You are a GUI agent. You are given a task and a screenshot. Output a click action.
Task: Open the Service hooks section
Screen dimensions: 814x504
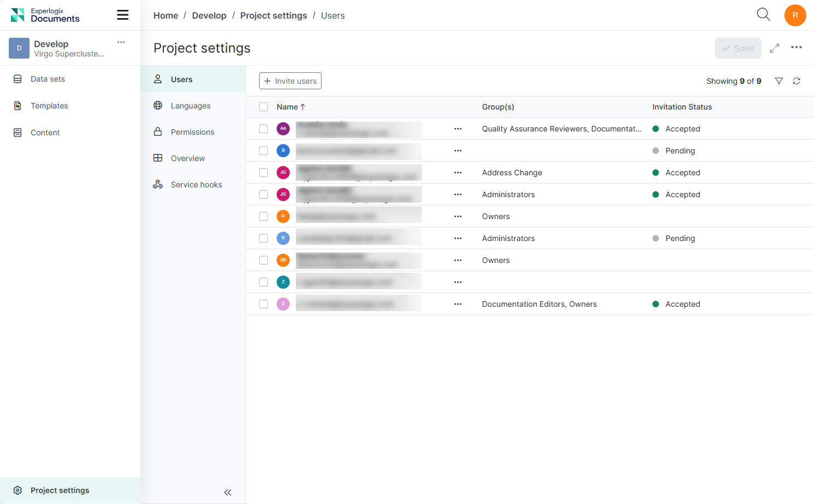196,185
